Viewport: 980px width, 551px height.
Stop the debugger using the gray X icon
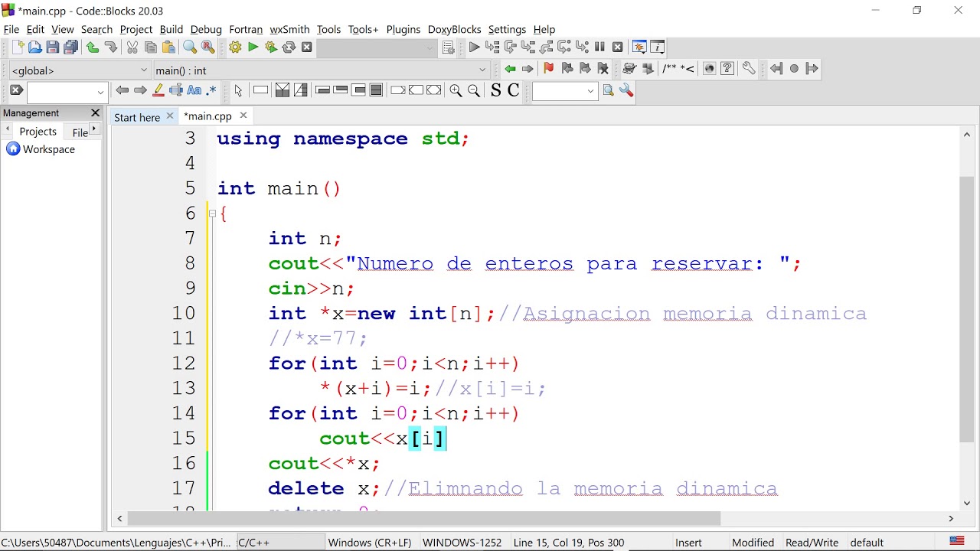click(618, 47)
